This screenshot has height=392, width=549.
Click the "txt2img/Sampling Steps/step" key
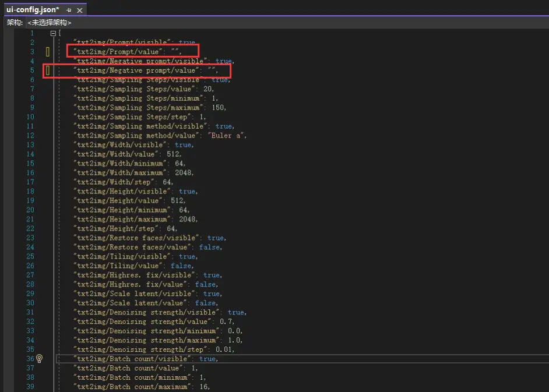132,117
